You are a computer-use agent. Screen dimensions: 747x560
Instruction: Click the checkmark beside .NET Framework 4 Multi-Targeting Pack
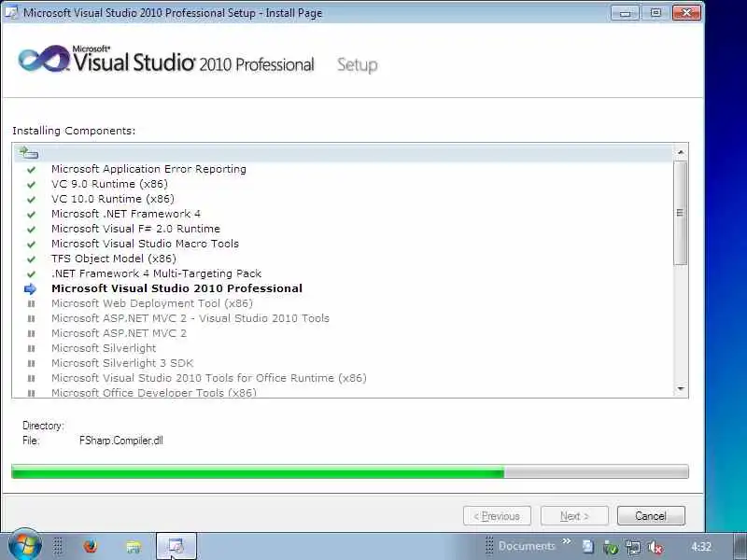(31, 273)
